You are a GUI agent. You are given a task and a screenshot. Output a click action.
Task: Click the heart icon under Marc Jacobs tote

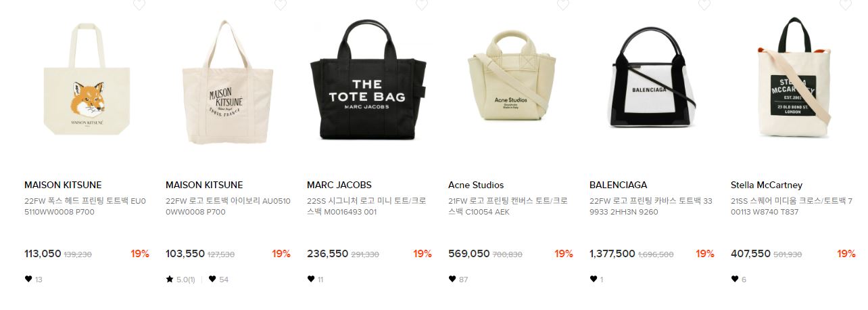coord(311,279)
